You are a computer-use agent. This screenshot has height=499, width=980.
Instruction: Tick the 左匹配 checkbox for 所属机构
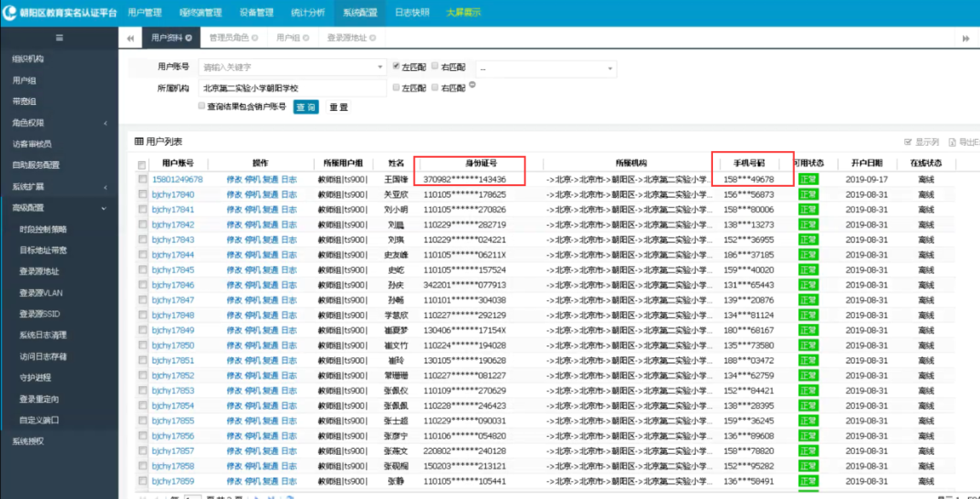[397, 88]
